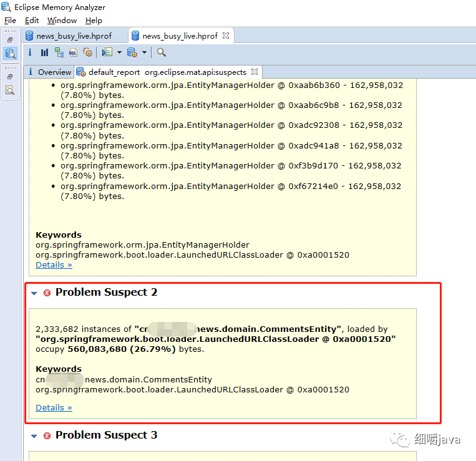This screenshot has width=476, height=461.
Task: Click the red error icon of Problem Suspect 2
Action: pyautogui.click(x=47, y=293)
